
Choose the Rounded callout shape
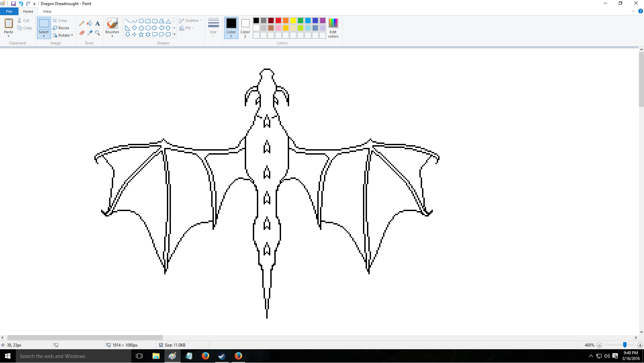point(154,34)
